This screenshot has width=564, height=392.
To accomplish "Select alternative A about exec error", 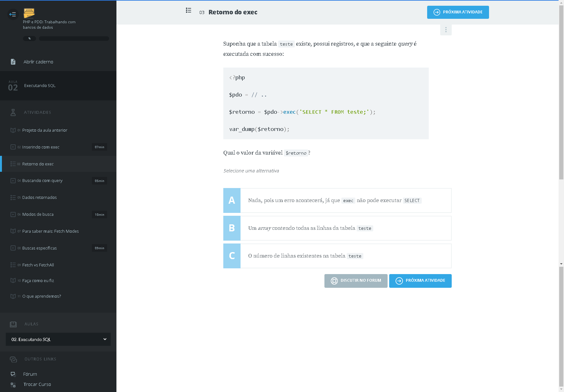I will point(337,200).
